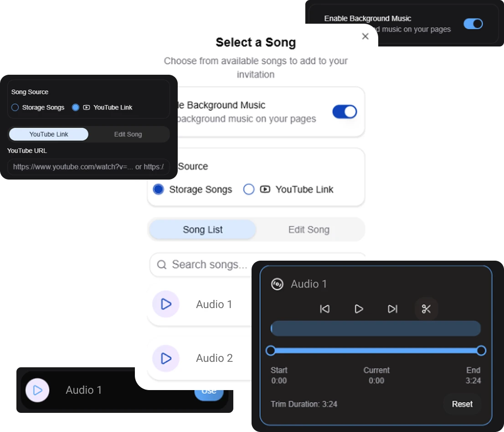Select Storage Songs radio in dark panel
This screenshot has height=432, width=504.
(15, 108)
